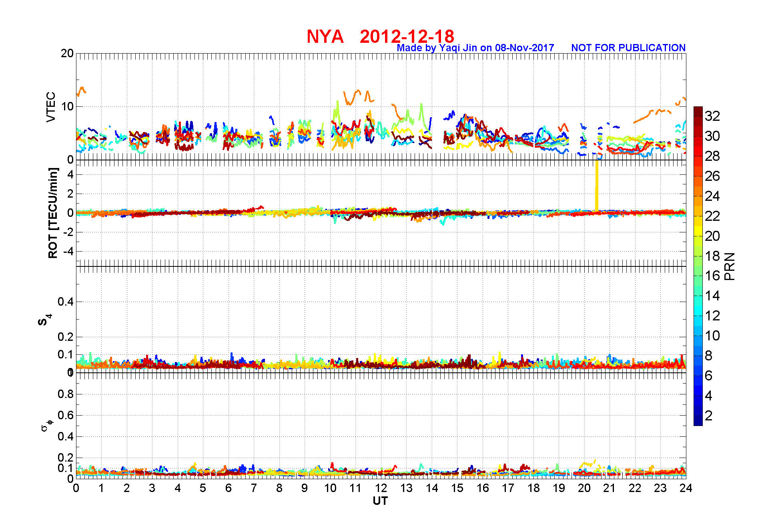Click x-axis tick label '6'
The width and height of the screenshot is (762, 532).
(229, 488)
